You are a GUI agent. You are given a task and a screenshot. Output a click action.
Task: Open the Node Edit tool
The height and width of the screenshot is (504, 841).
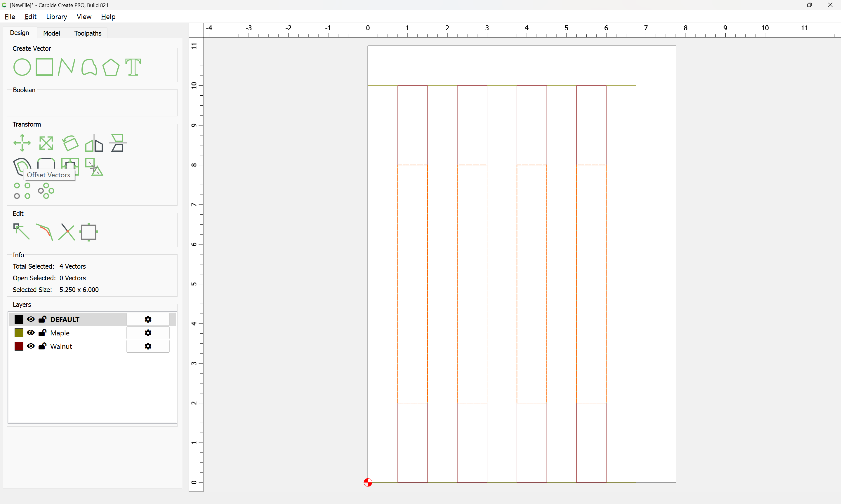(21, 232)
